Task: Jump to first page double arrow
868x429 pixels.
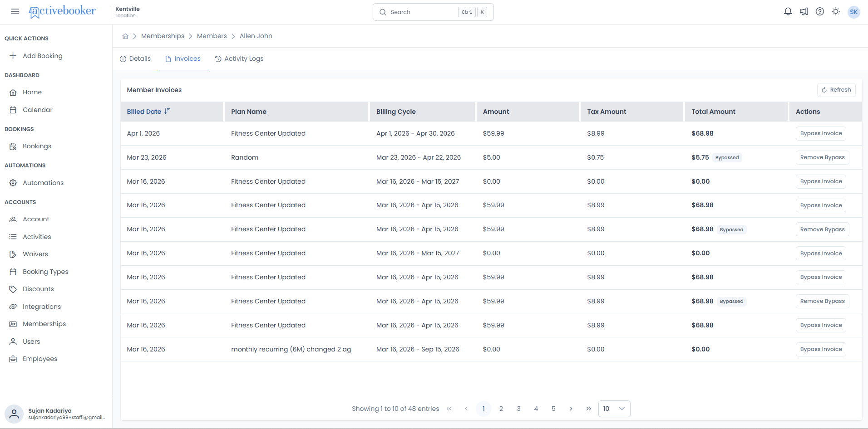Action: (x=449, y=409)
